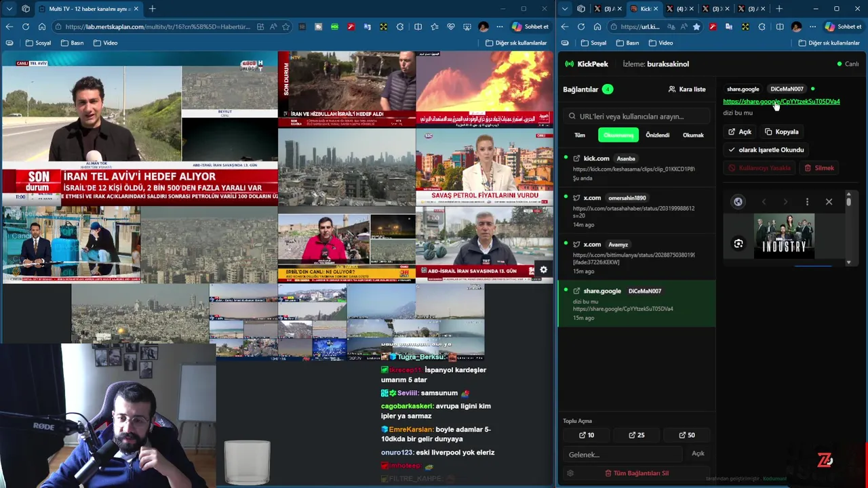Focus the Gelenek custom count field
The height and width of the screenshot is (488, 868).
(x=623, y=454)
